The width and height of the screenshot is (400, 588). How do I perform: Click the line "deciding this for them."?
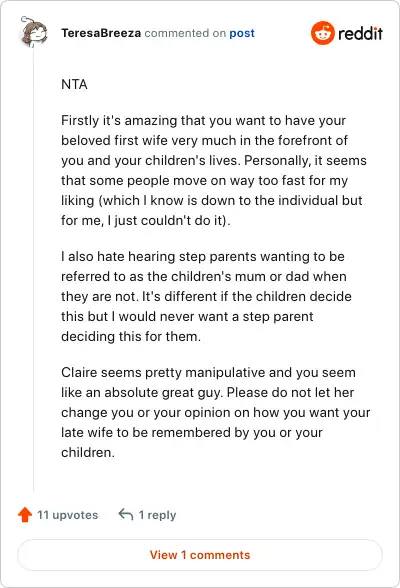(131, 336)
